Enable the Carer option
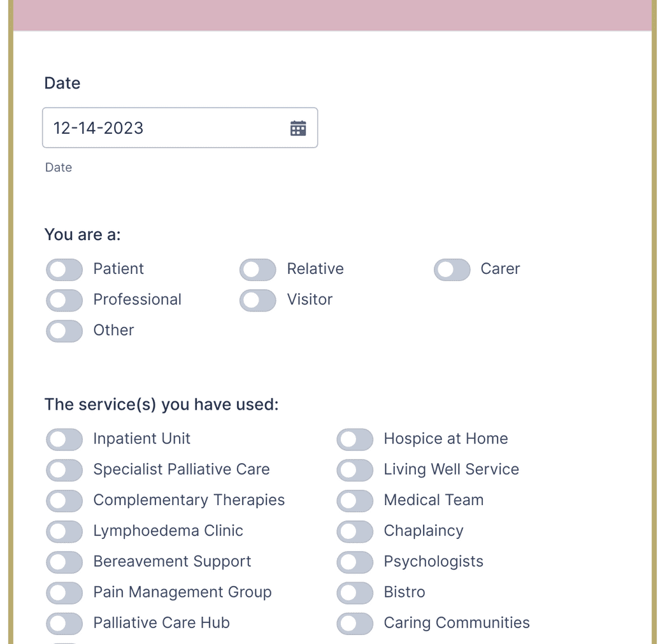Viewport: 665px width, 644px height. (452, 269)
